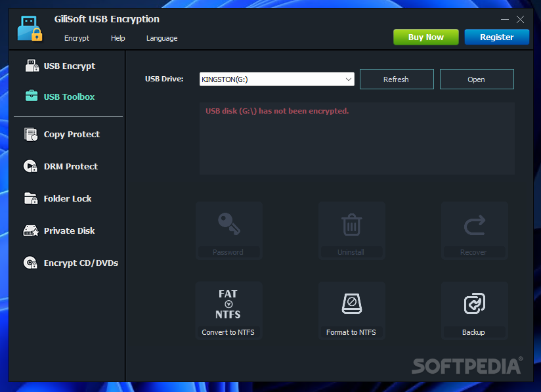Viewport: 541px width, 392px height.
Task: Open DRM Protect via its play-lock icon
Action: [30, 166]
